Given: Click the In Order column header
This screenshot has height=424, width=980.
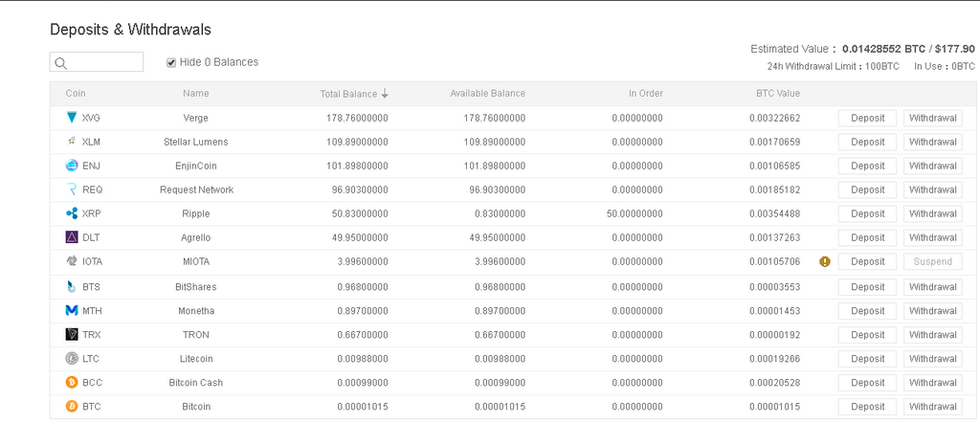Looking at the screenshot, I should 646,93.
